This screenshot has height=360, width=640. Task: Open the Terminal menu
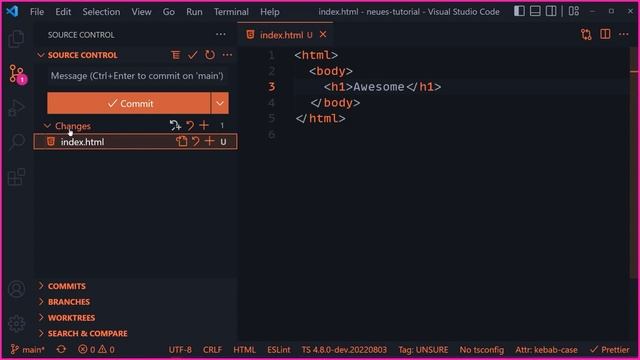tap(231, 11)
